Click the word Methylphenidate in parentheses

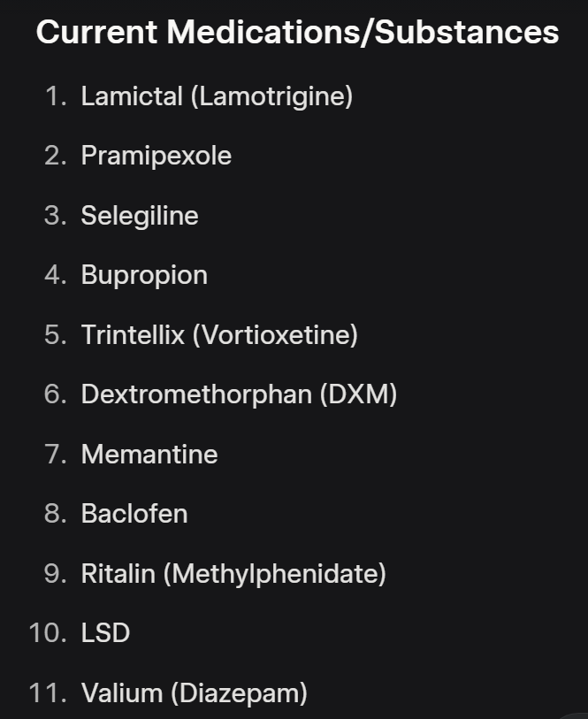pyautogui.click(x=274, y=574)
